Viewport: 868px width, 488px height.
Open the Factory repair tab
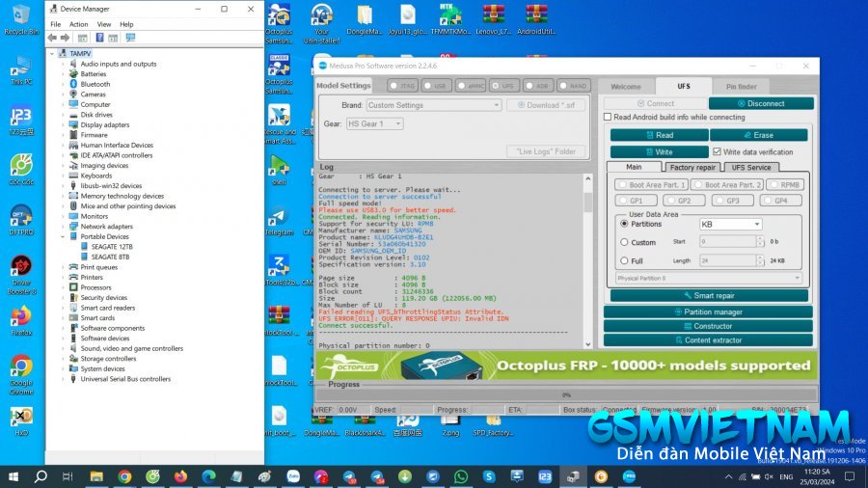point(692,167)
